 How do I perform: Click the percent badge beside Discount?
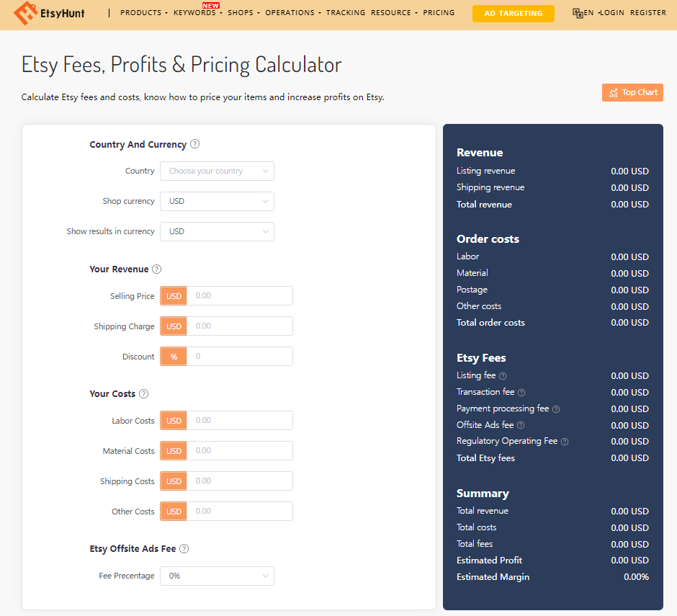173,356
